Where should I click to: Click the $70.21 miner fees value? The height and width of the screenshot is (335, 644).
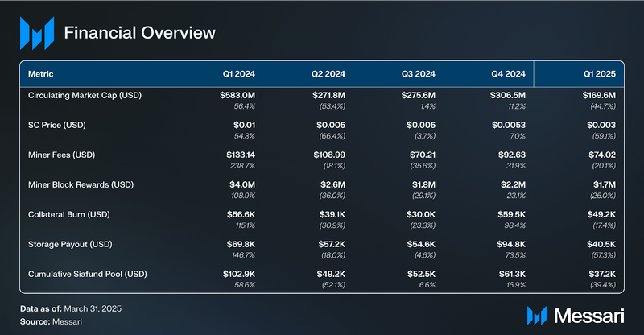click(423, 155)
